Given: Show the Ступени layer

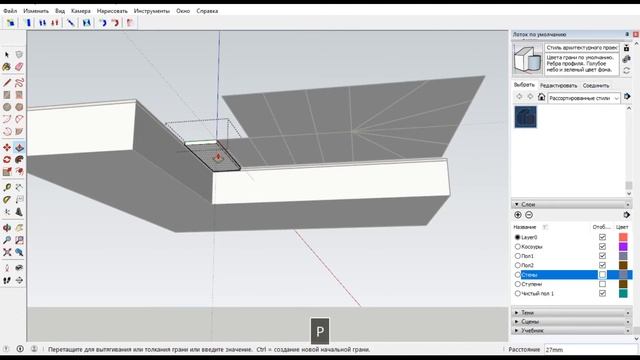Looking at the screenshot, I should click(602, 284).
